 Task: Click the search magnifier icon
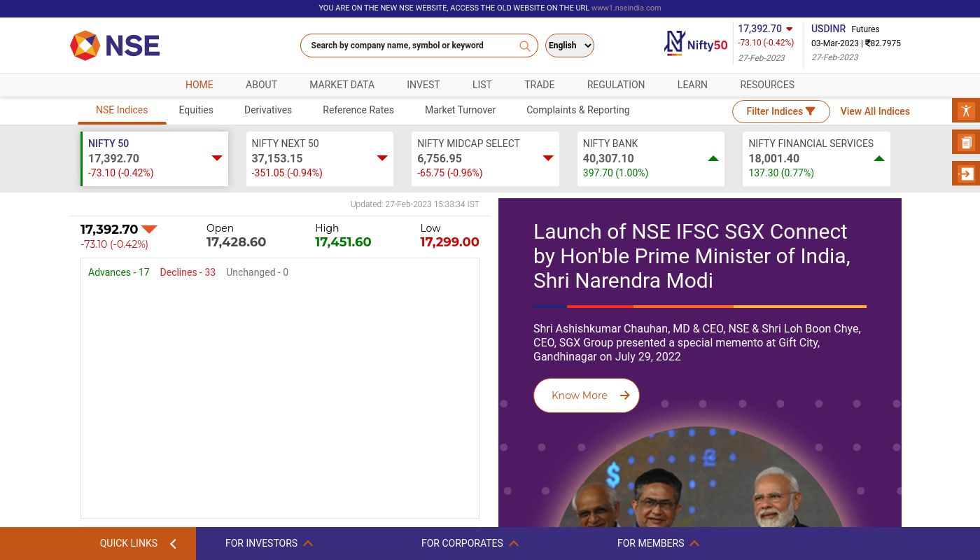pos(525,46)
